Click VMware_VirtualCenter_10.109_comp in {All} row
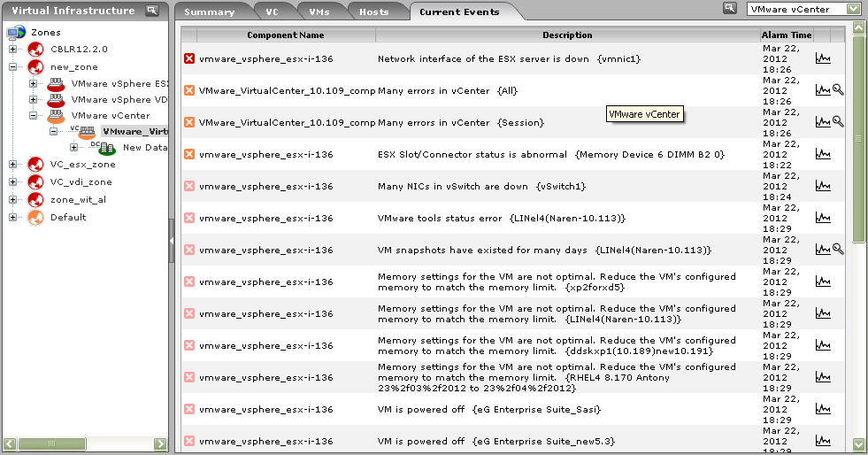The width and height of the screenshot is (868, 455). click(x=288, y=91)
